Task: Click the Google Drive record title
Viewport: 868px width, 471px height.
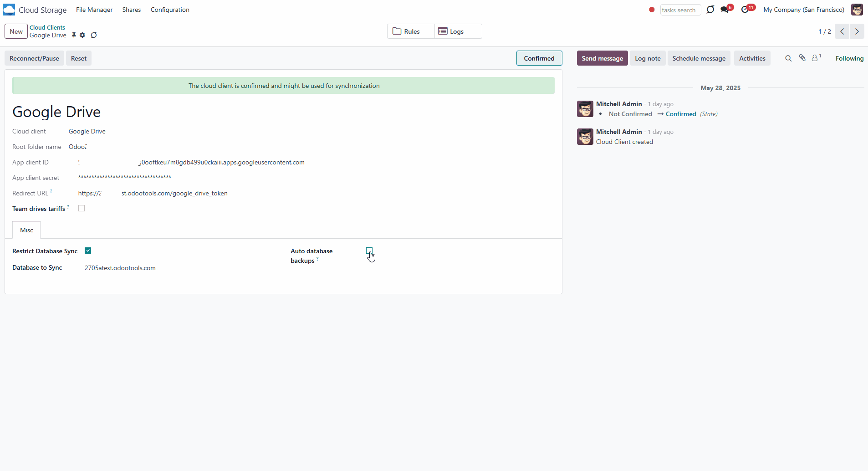Action: pos(56,112)
